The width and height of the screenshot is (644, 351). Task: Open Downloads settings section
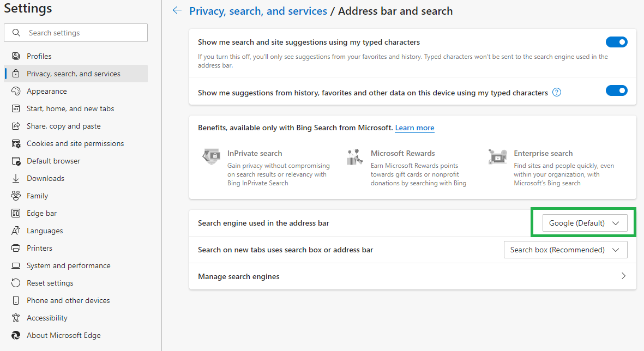76,178
